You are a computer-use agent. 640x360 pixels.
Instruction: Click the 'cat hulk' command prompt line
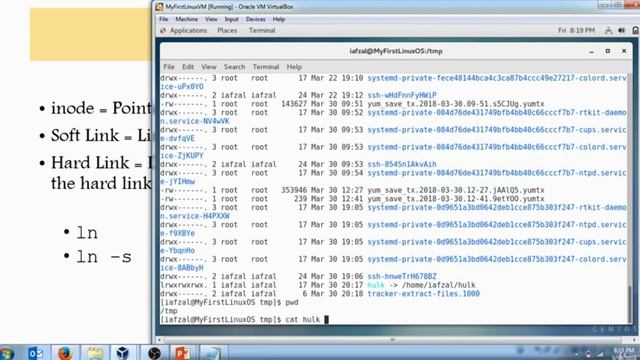pos(244,320)
